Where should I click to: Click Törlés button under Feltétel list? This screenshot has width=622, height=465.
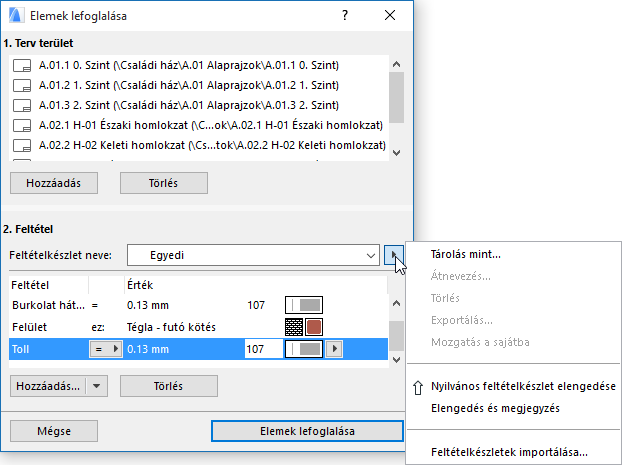point(169,386)
